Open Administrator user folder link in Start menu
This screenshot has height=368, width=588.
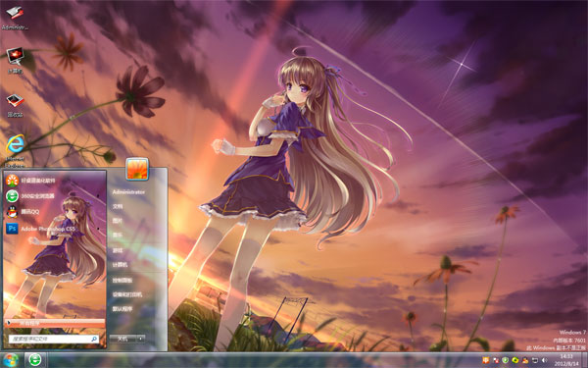pos(128,192)
